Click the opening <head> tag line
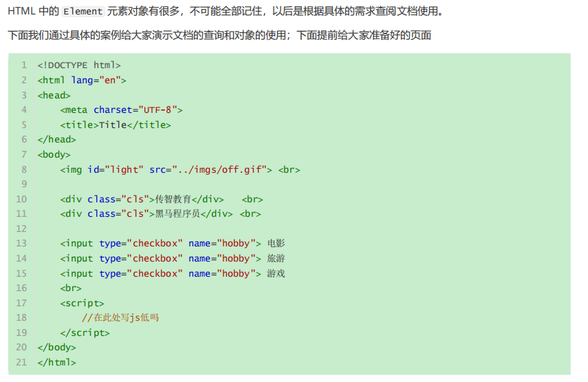 tap(54, 95)
